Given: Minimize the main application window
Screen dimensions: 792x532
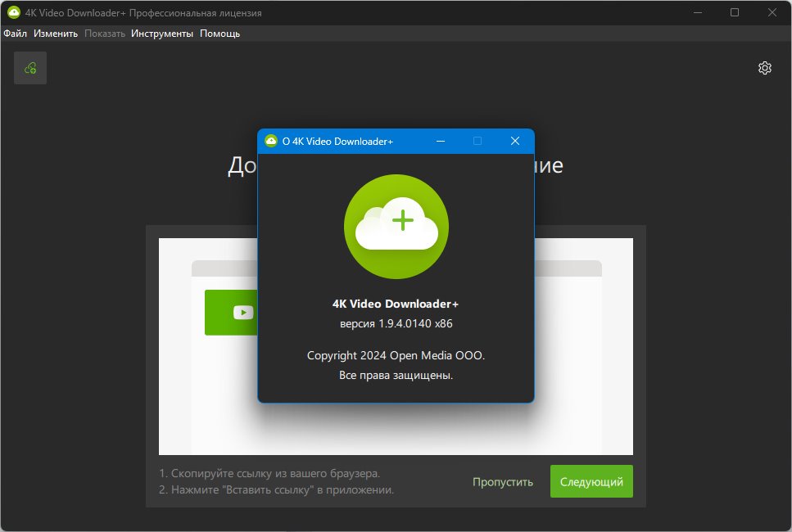Looking at the screenshot, I should point(698,12).
